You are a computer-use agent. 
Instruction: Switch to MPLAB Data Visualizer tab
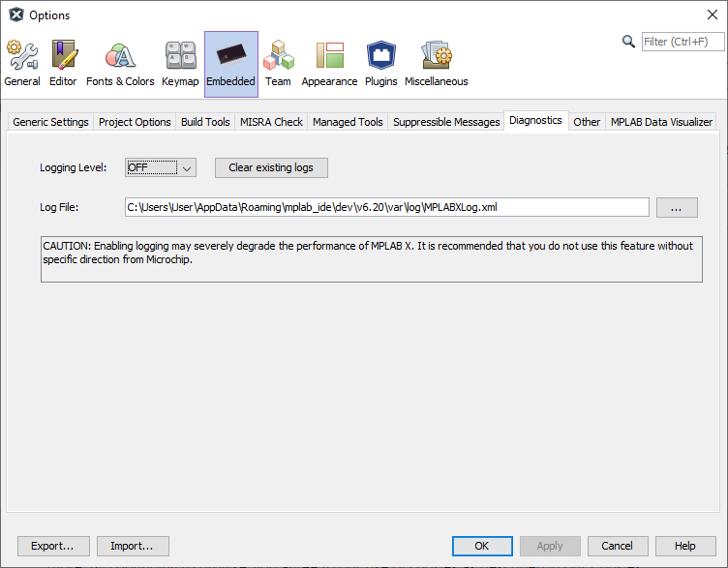coord(661,122)
